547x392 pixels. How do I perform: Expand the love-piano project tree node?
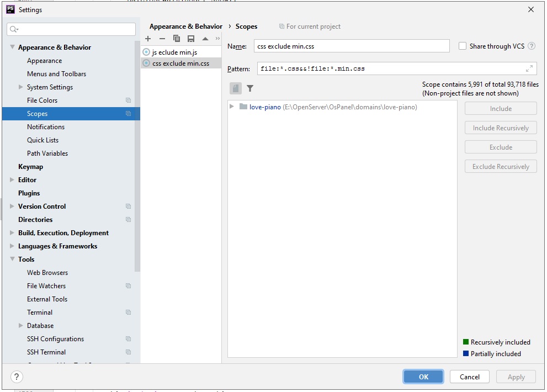pyautogui.click(x=232, y=106)
